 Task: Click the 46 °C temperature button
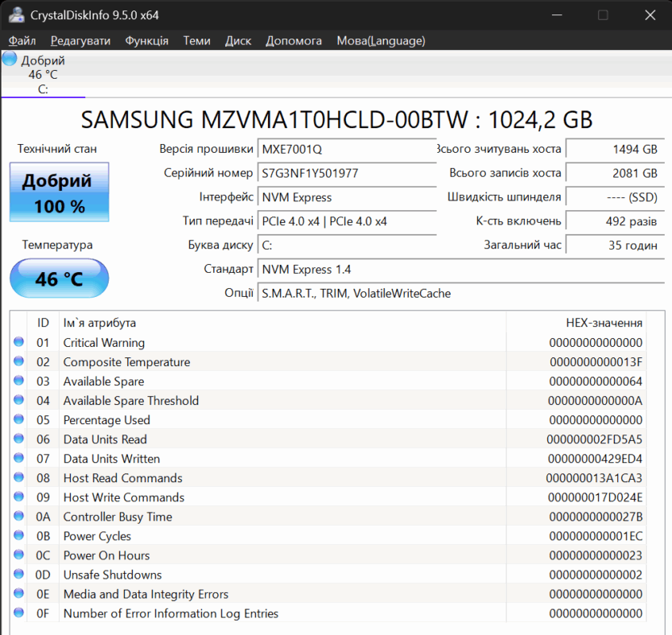pos(59,278)
